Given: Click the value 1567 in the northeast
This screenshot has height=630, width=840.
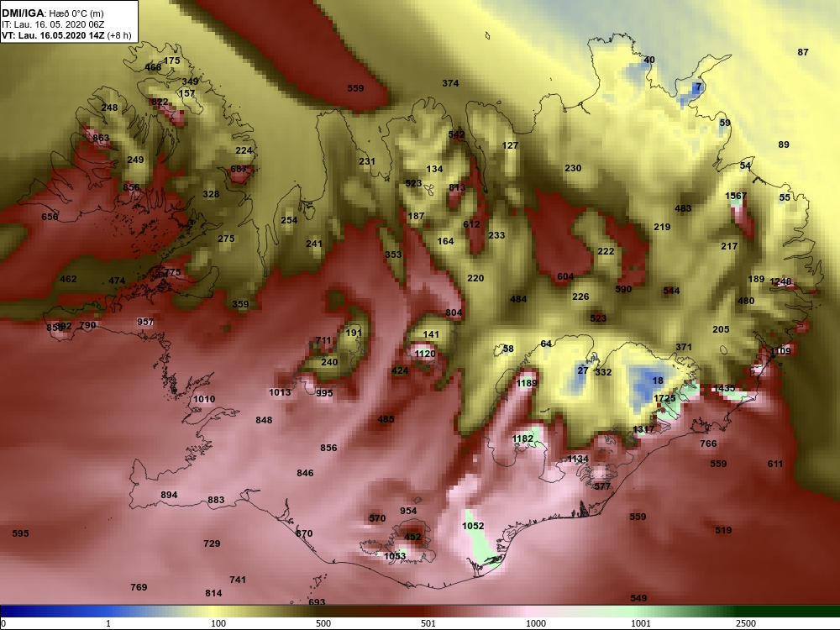Looking at the screenshot, I should pyautogui.click(x=736, y=196).
